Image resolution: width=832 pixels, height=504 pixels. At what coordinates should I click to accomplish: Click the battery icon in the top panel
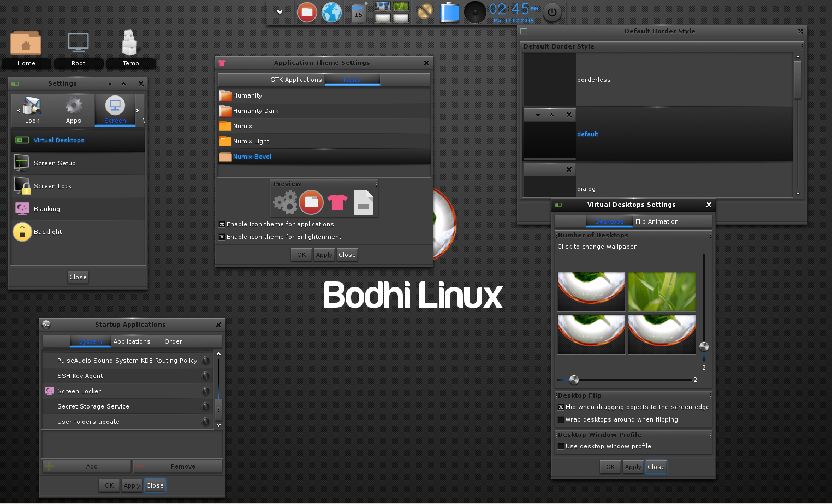[x=449, y=12]
